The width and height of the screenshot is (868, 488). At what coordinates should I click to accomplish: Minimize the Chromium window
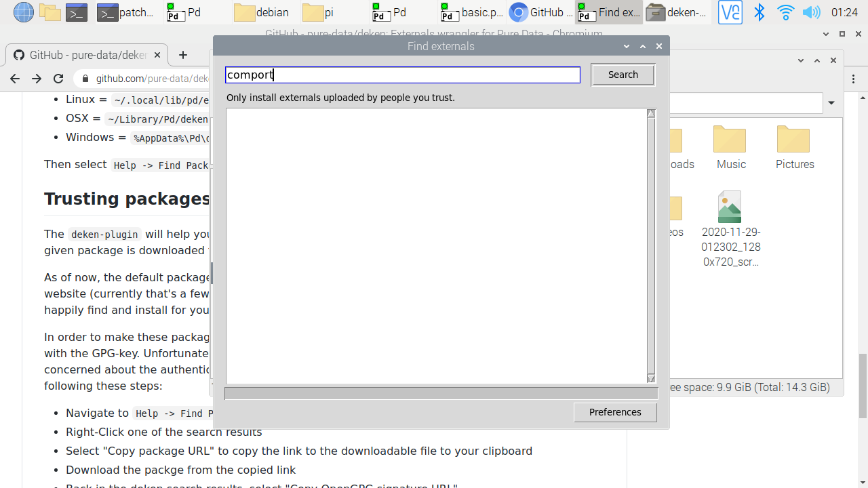point(826,34)
